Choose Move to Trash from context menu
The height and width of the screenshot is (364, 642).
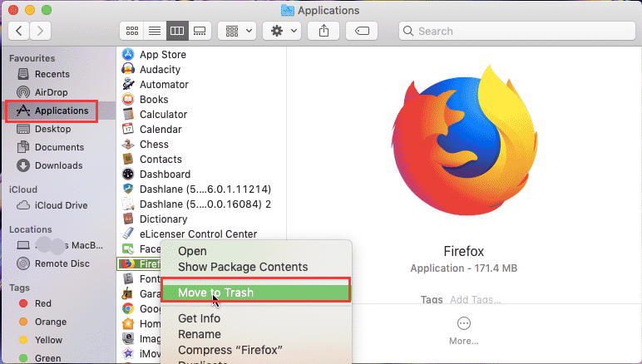(215, 293)
